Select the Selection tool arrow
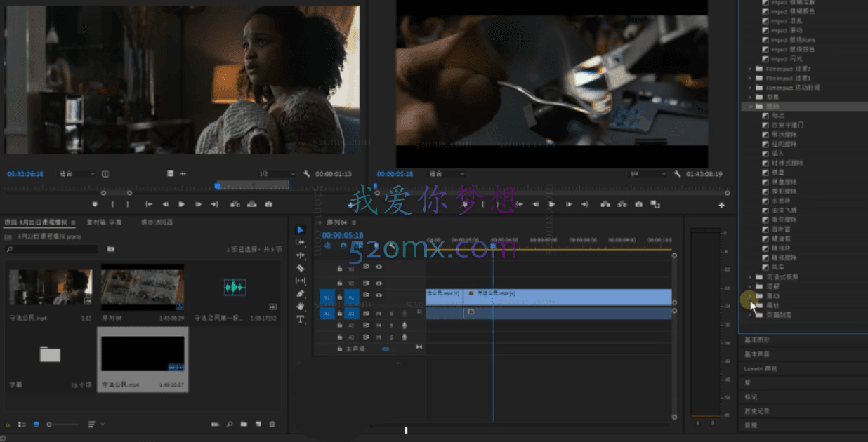Image resolution: width=868 pixels, height=442 pixels. point(301,229)
